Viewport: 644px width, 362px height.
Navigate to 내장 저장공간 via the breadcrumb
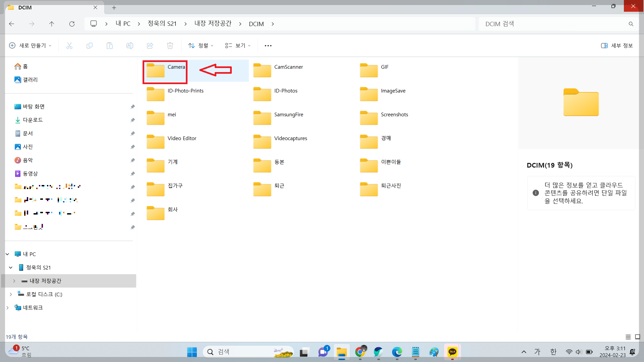213,23
